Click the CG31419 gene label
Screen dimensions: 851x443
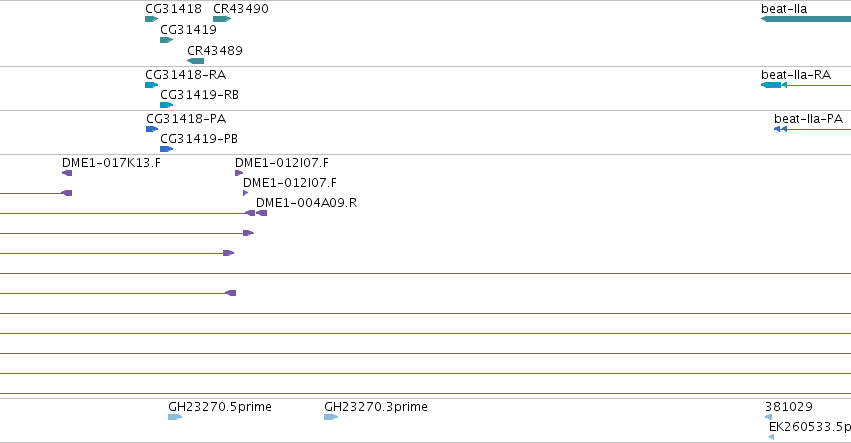[x=188, y=30]
